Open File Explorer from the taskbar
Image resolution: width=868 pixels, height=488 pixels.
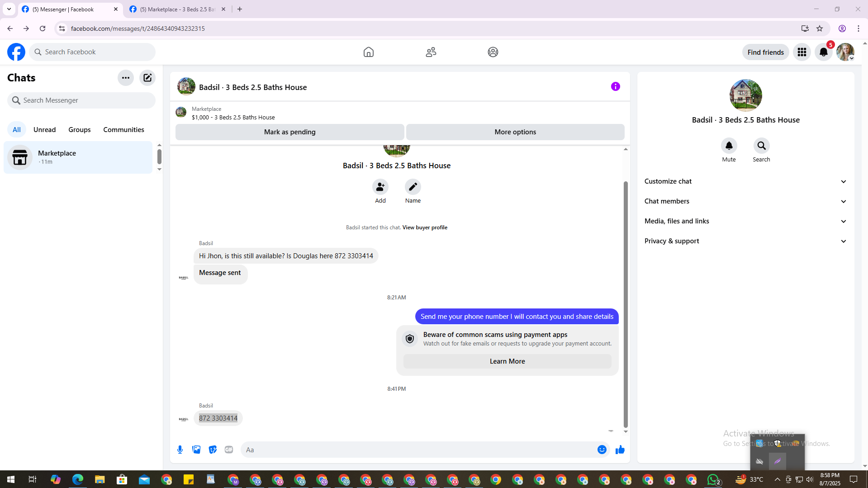[x=100, y=479]
